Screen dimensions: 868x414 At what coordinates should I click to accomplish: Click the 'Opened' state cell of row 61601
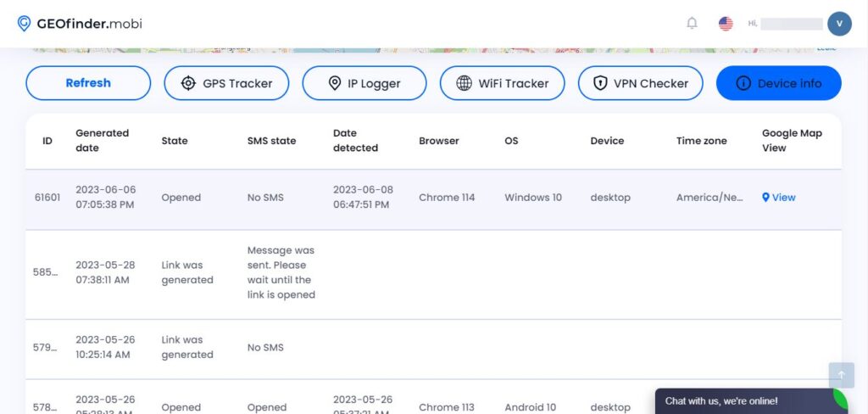point(181,198)
